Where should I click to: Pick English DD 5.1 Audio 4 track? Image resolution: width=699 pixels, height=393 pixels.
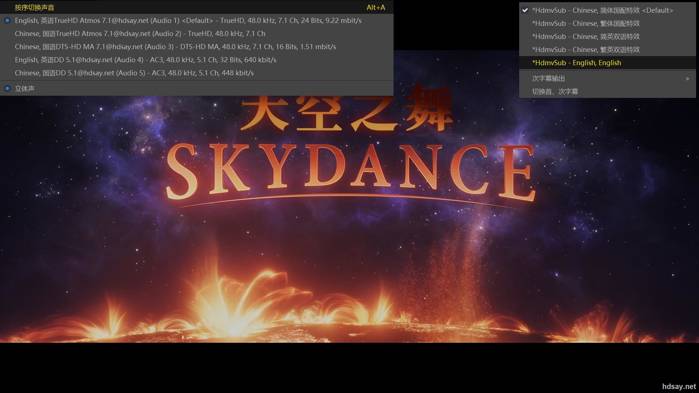point(196,59)
